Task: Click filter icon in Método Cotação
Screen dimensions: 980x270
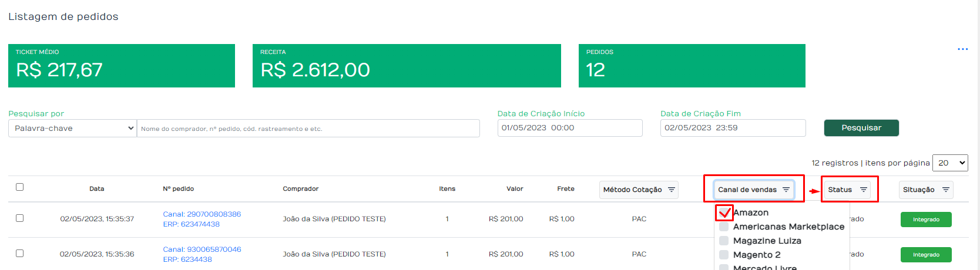Action: click(x=671, y=190)
